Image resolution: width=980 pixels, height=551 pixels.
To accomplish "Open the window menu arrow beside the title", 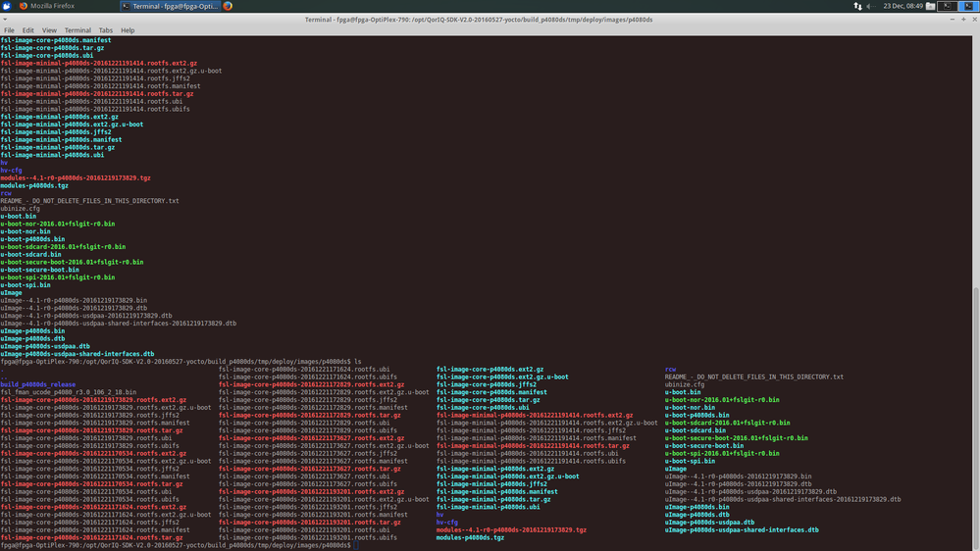I will [x=4, y=20].
